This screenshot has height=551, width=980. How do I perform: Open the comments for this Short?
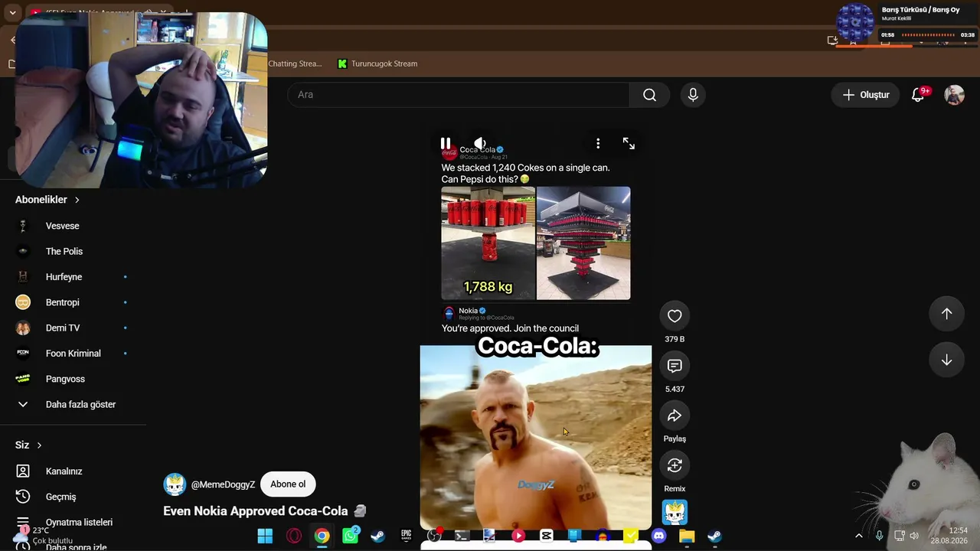click(x=675, y=366)
